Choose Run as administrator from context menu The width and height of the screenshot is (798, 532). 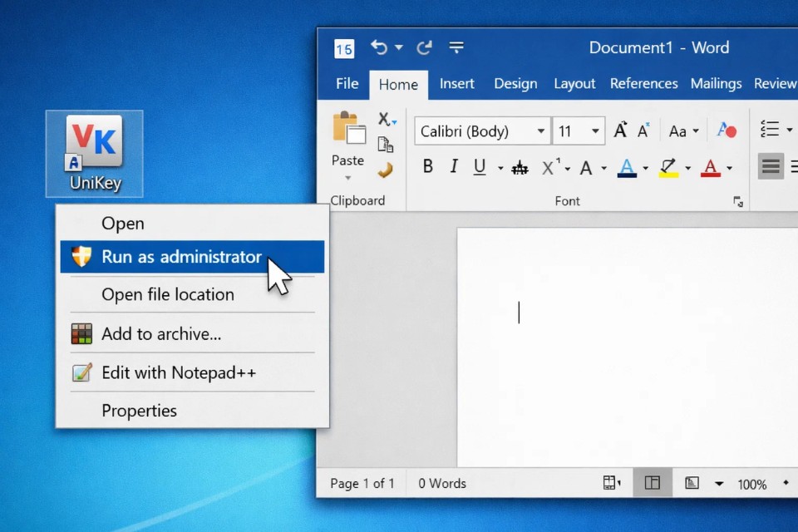(x=181, y=257)
